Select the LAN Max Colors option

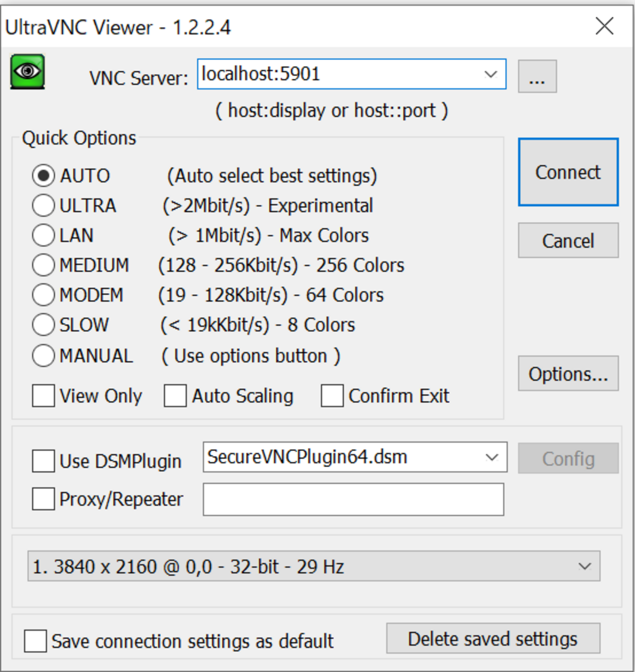pos(43,236)
